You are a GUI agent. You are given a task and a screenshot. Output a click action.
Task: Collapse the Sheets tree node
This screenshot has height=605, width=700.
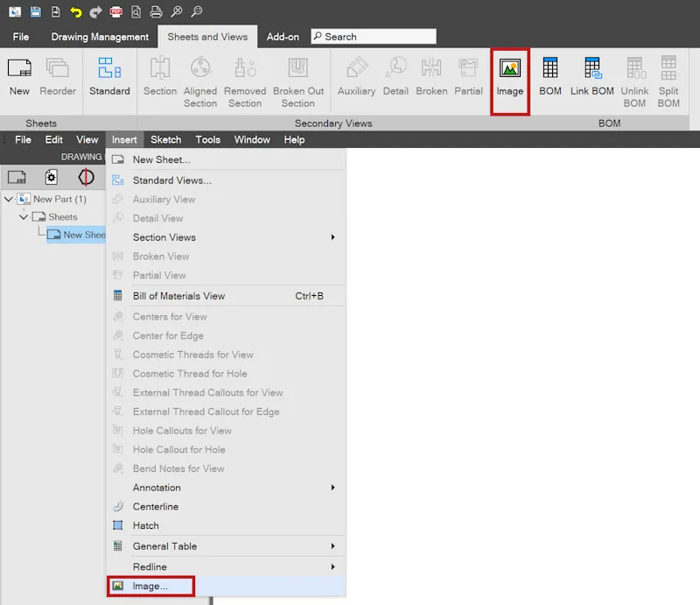point(24,217)
